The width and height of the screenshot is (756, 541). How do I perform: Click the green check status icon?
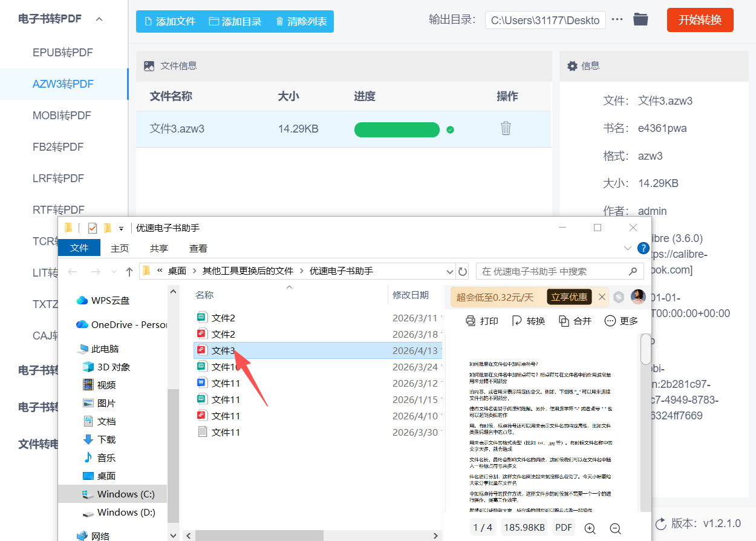coord(450,130)
